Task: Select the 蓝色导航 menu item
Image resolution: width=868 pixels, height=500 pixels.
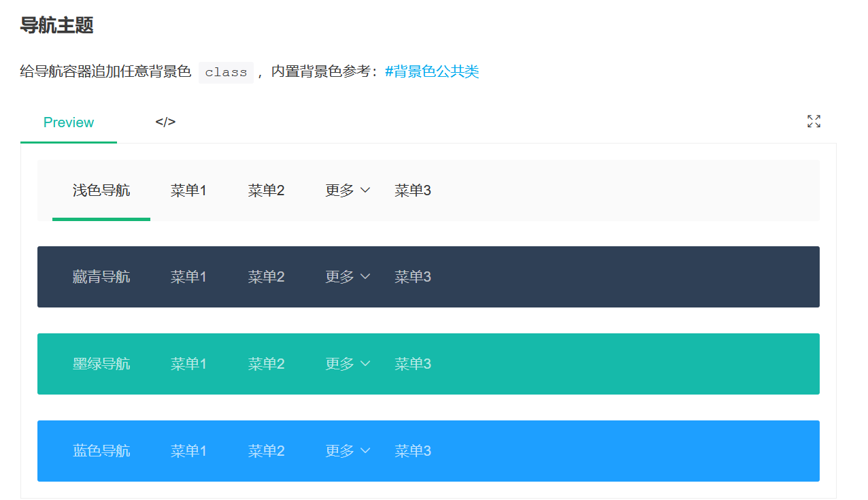Action: click(x=101, y=450)
